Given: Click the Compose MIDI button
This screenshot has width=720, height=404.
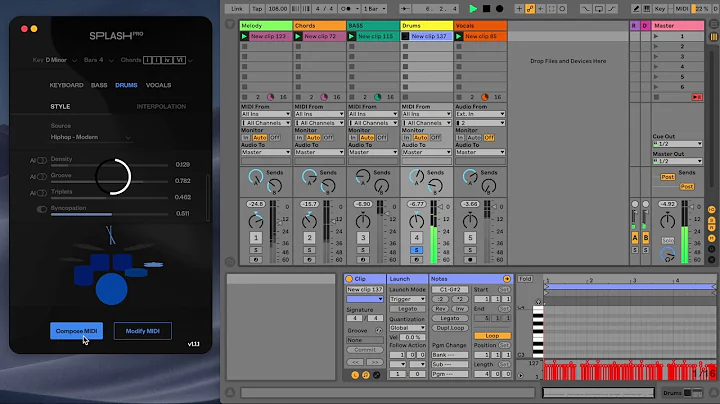Looking at the screenshot, I should pyautogui.click(x=76, y=331).
